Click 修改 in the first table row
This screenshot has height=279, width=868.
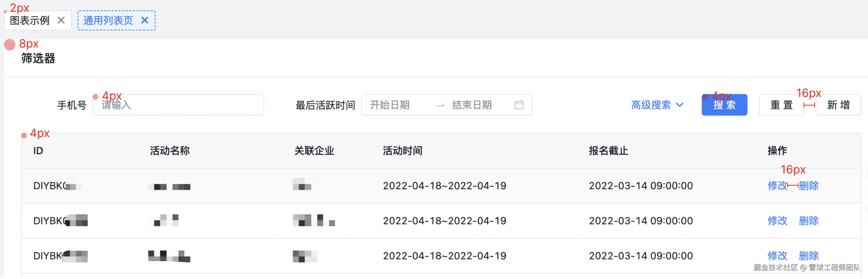[x=777, y=186]
